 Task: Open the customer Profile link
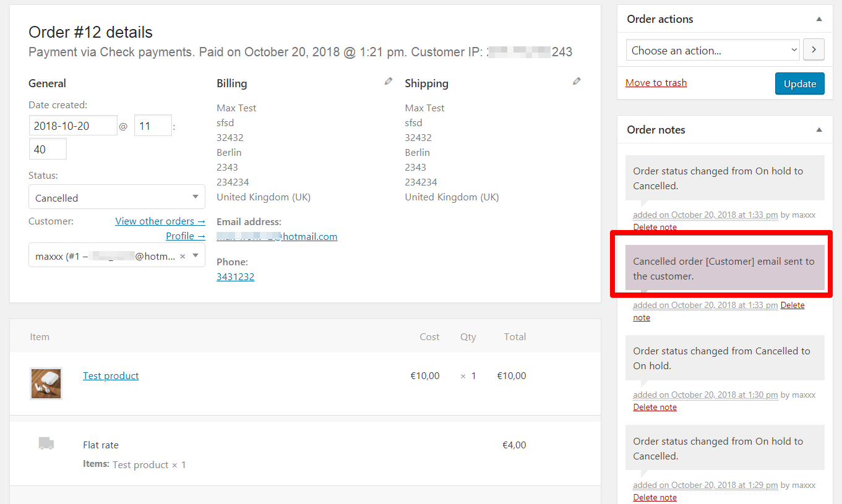(x=186, y=236)
